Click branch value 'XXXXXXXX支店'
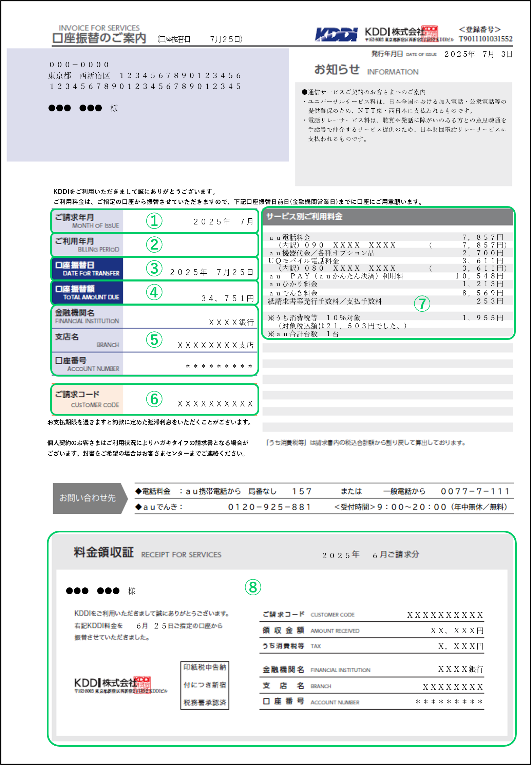The width and height of the screenshot is (532, 765). pyautogui.click(x=216, y=345)
